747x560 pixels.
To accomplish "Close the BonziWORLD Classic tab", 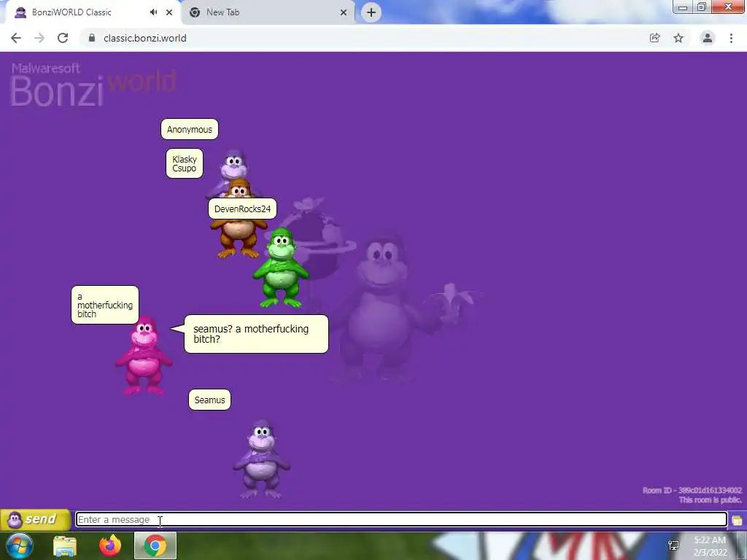I will coord(169,12).
